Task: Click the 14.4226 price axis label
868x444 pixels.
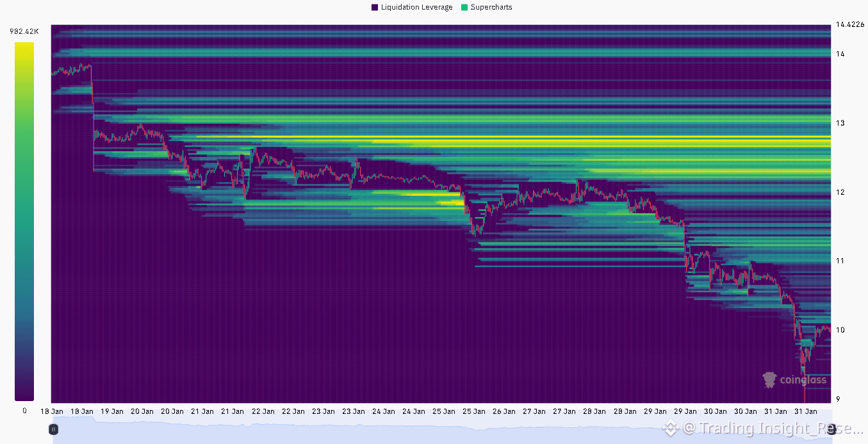Action: point(849,25)
